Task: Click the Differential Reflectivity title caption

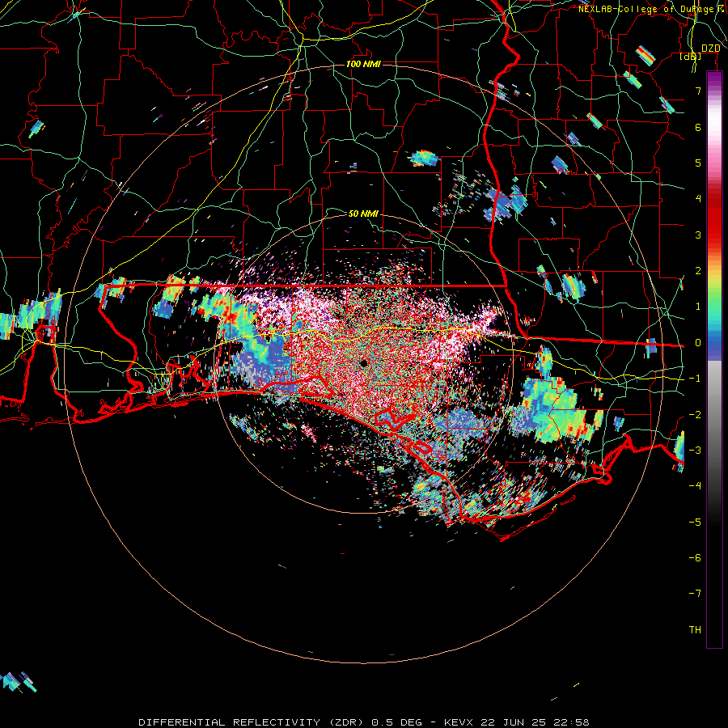Action: [x=364, y=722]
